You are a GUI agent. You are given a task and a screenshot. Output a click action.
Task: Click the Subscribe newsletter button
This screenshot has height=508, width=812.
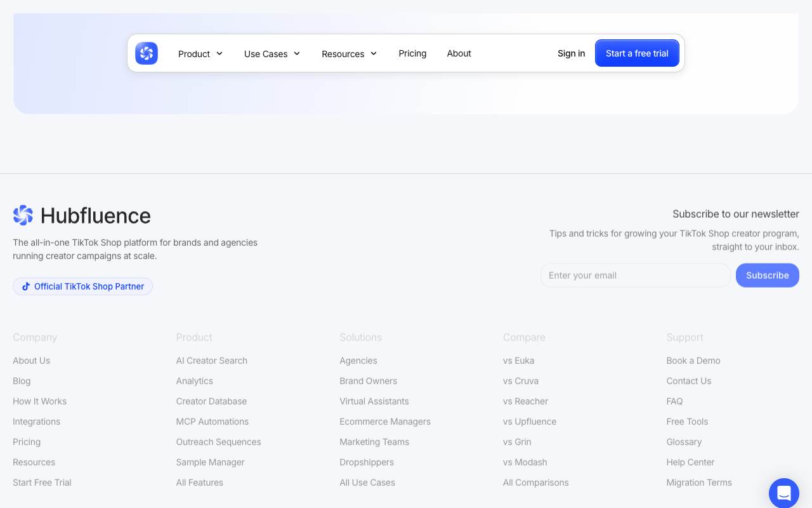pos(768,276)
